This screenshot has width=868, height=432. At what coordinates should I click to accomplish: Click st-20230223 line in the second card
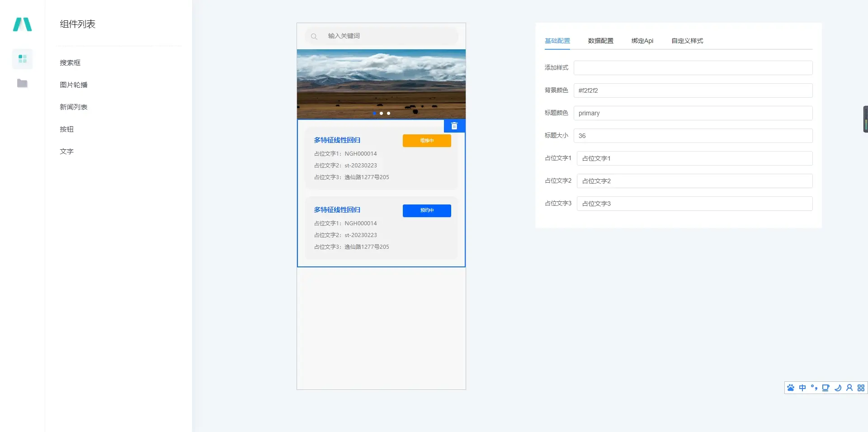[x=345, y=235]
